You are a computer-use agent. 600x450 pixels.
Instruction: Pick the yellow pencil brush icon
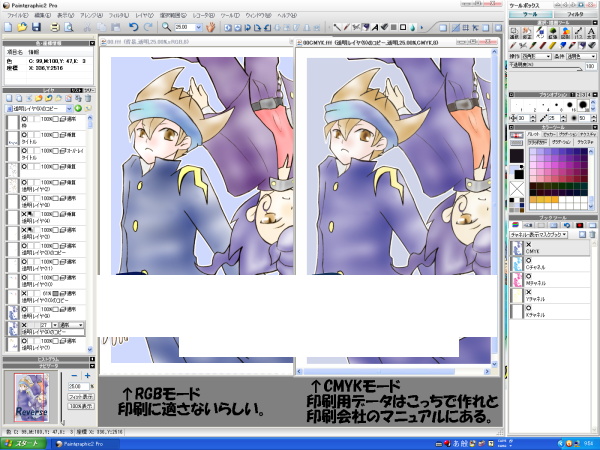(x=552, y=46)
